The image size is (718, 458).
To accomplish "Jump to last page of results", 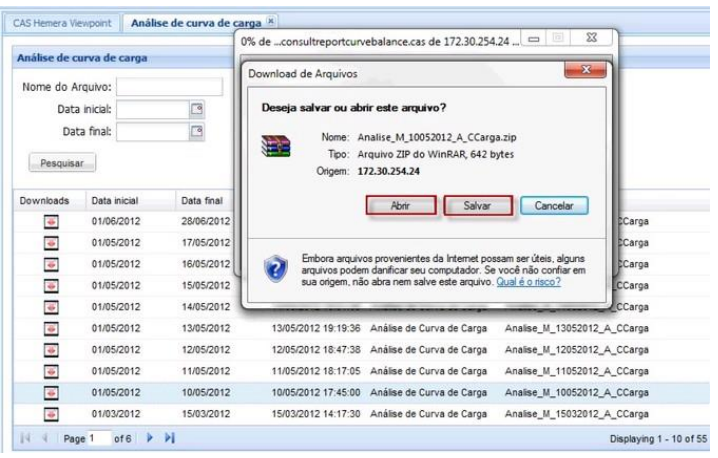I will click(x=170, y=439).
